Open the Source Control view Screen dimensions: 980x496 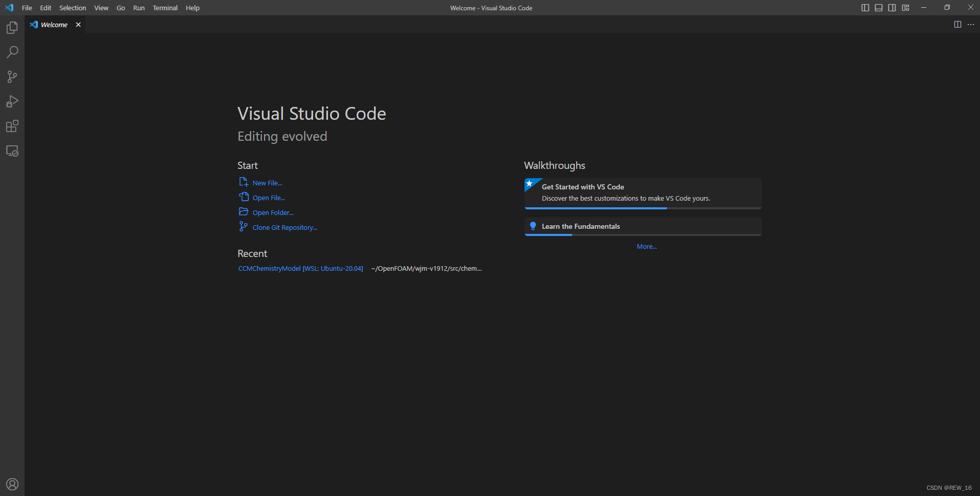[x=12, y=76]
